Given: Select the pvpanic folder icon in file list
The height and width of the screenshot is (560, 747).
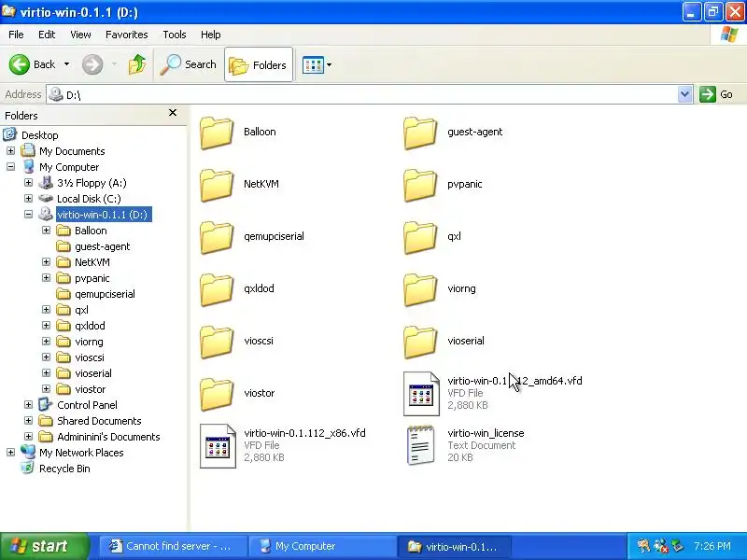Looking at the screenshot, I should coord(420,185).
